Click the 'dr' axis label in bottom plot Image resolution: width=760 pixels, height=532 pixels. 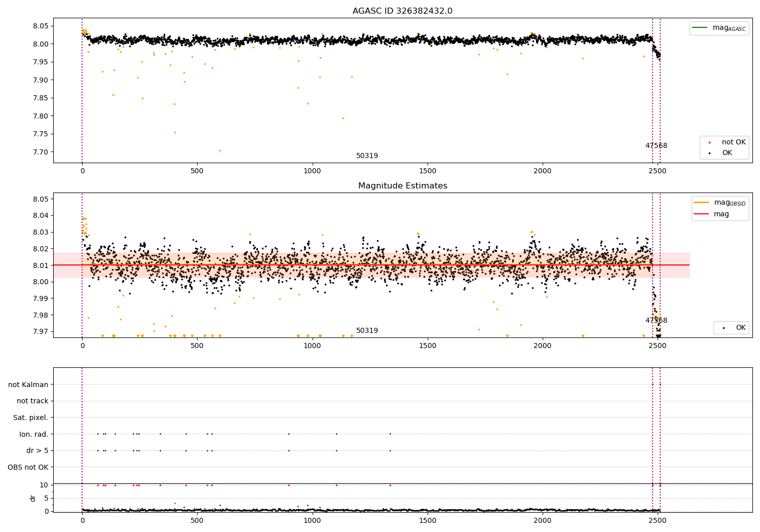click(x=32, y=498)
